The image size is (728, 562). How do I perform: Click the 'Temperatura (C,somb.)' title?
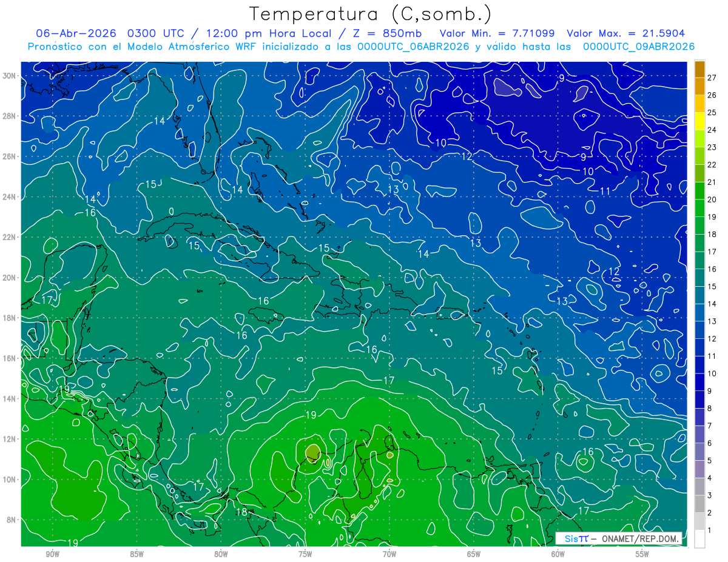coord(371,14)
